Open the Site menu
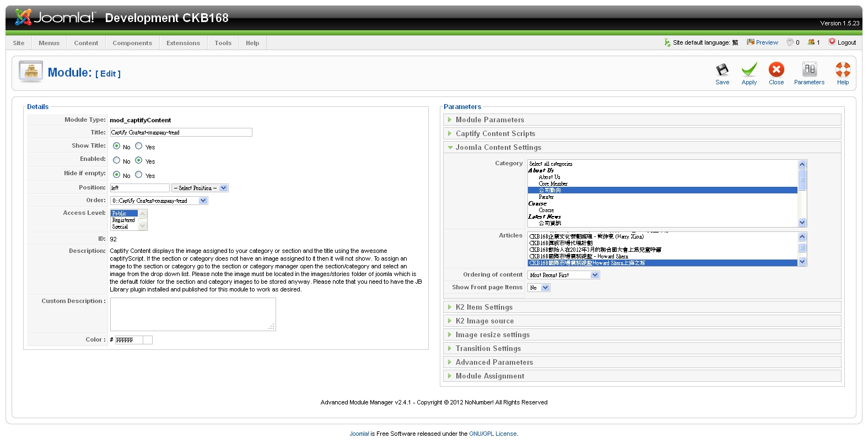This screenshot has width=868, height=443. tap(19, 43)
